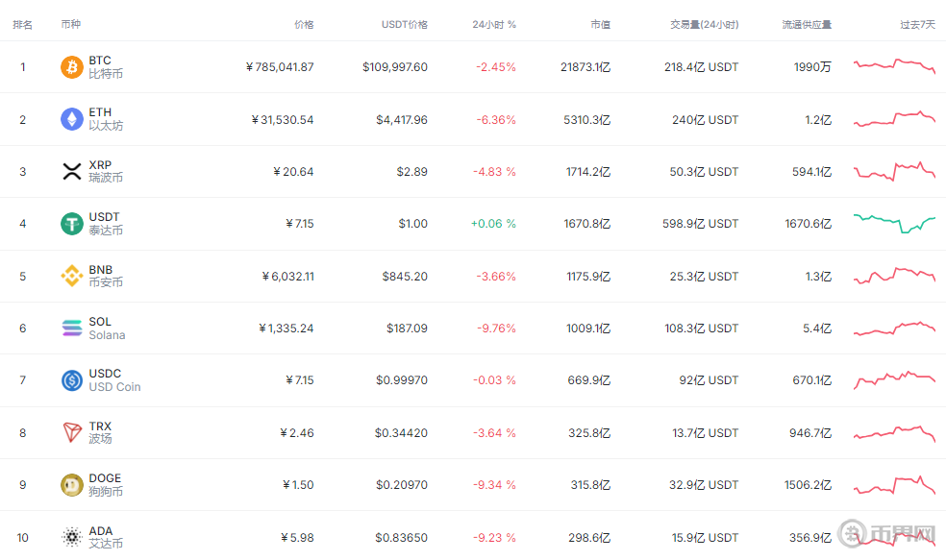The width and height of the screenshot is (946, 560).
Task: Open the BTC 比特币 name link
Action: click(105, 67)
